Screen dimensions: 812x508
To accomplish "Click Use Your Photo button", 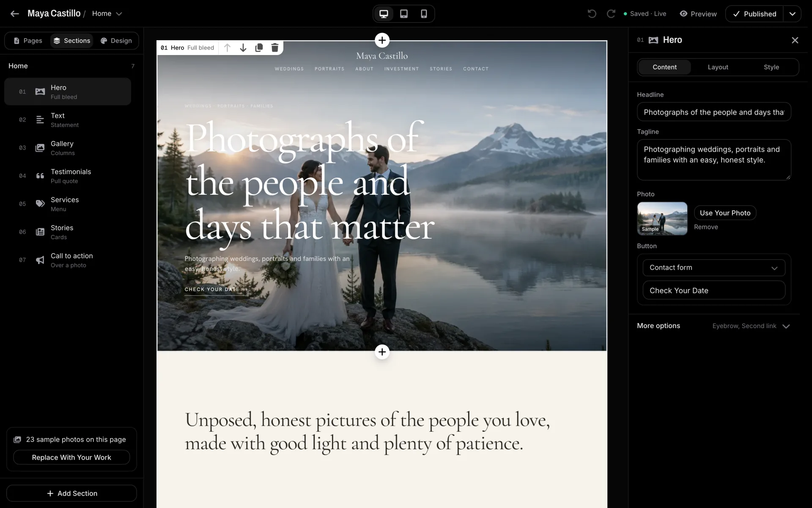I will coord(725,213).
